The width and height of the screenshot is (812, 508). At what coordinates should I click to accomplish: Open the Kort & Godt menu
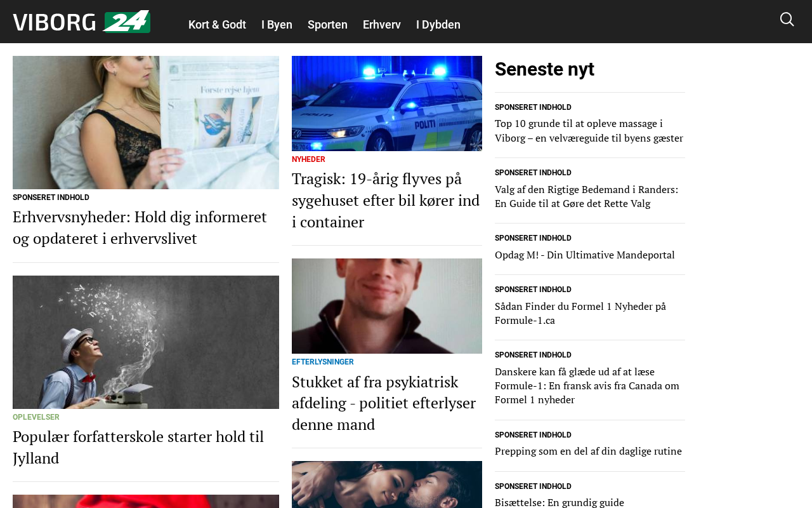[x=217, y=25]
